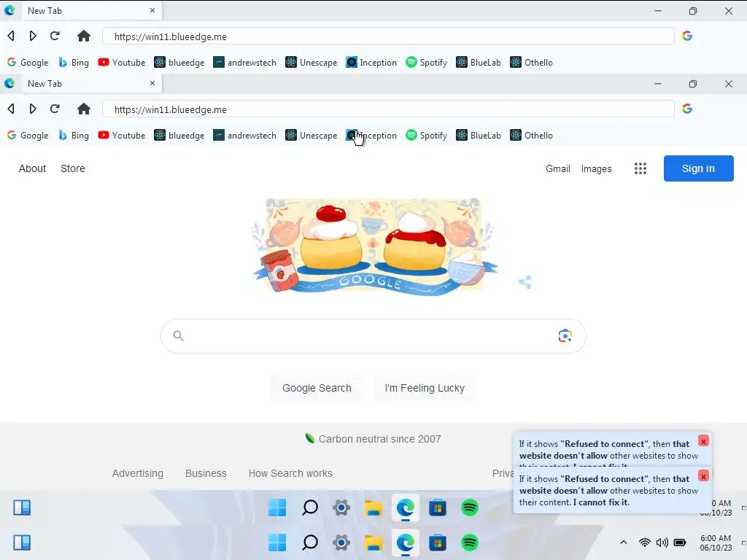Screen dimensions: 747x560
Task: Open volume control in the system tray
Action: (662, 542)
